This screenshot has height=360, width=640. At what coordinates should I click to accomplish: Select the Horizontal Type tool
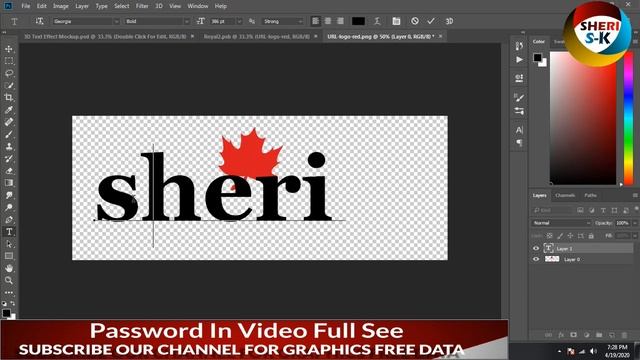click(x=9, y=232)
